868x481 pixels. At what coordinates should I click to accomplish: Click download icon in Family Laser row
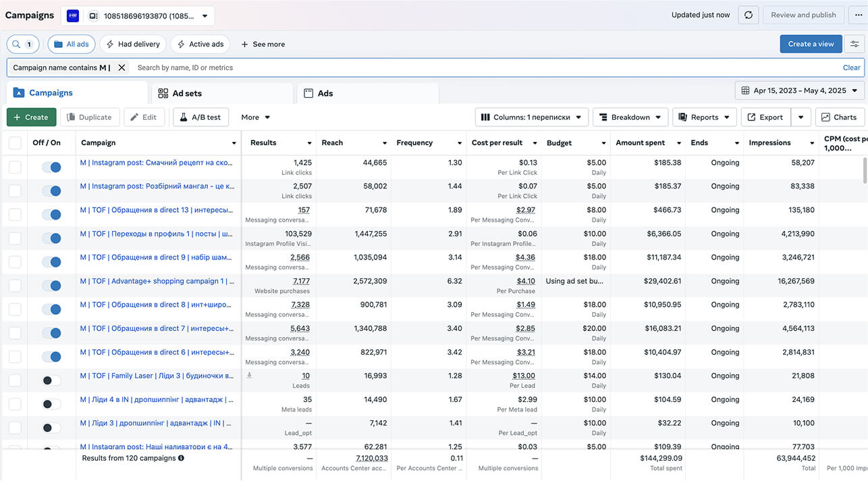[x=250, y=375]
